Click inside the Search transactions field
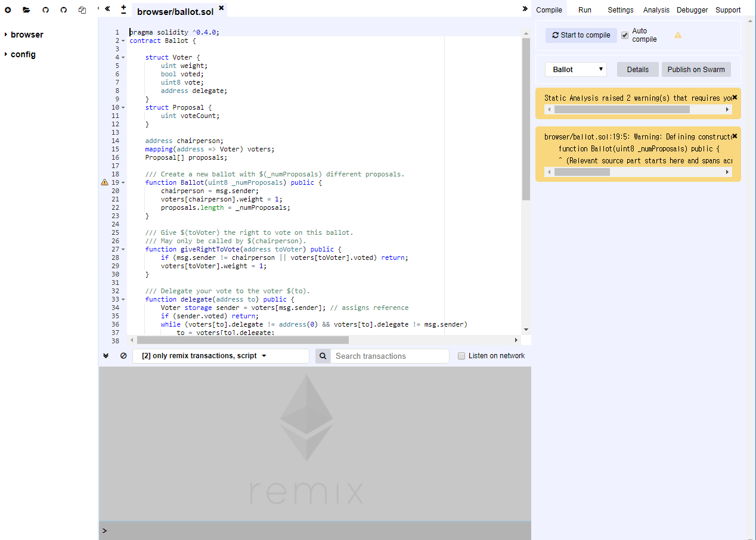Viewport: 756px width, 540px height. pyautogui.click(x=391, y=356)
